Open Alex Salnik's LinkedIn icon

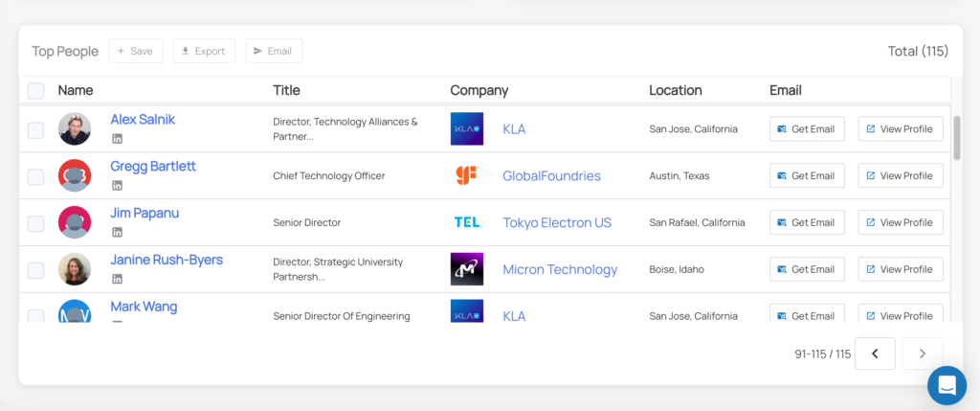[x=118, y=139]
